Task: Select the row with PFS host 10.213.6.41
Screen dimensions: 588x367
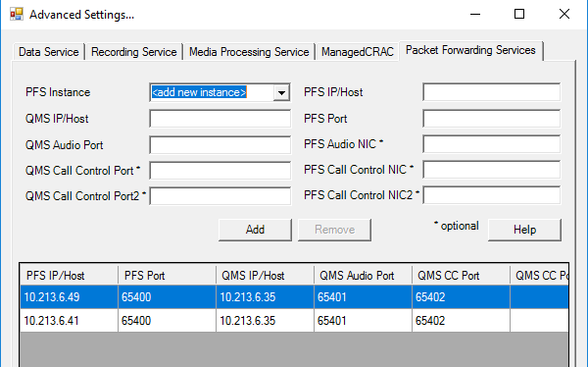Action: [294, 321]
